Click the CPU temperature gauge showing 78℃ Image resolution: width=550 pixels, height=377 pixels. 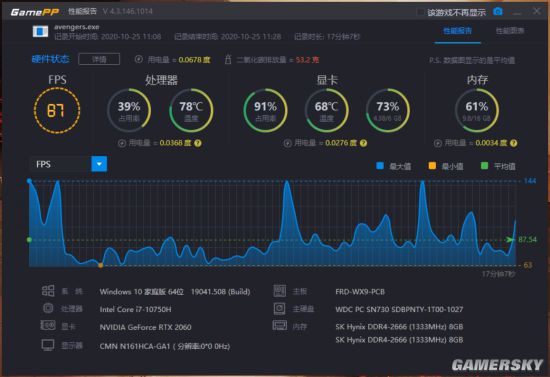191,110
